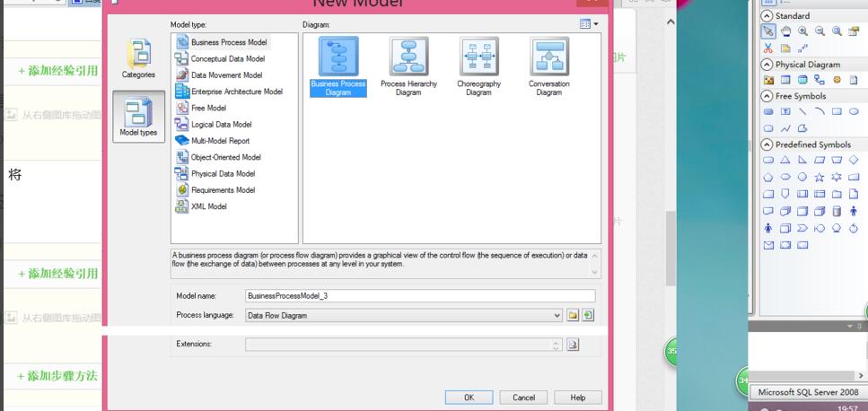Click the select extensions icon button
The image size is (868, 411).
[x=574, y=345]
